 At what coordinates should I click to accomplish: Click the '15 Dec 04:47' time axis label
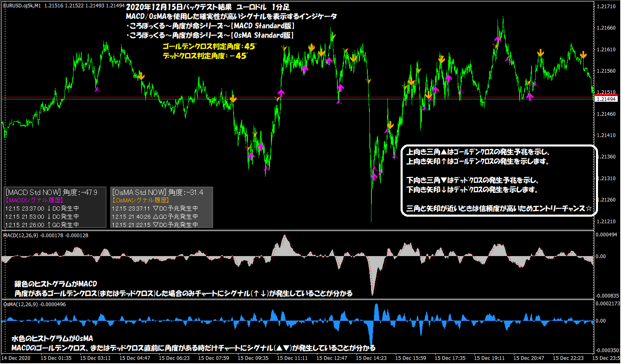tap(135, 358)
